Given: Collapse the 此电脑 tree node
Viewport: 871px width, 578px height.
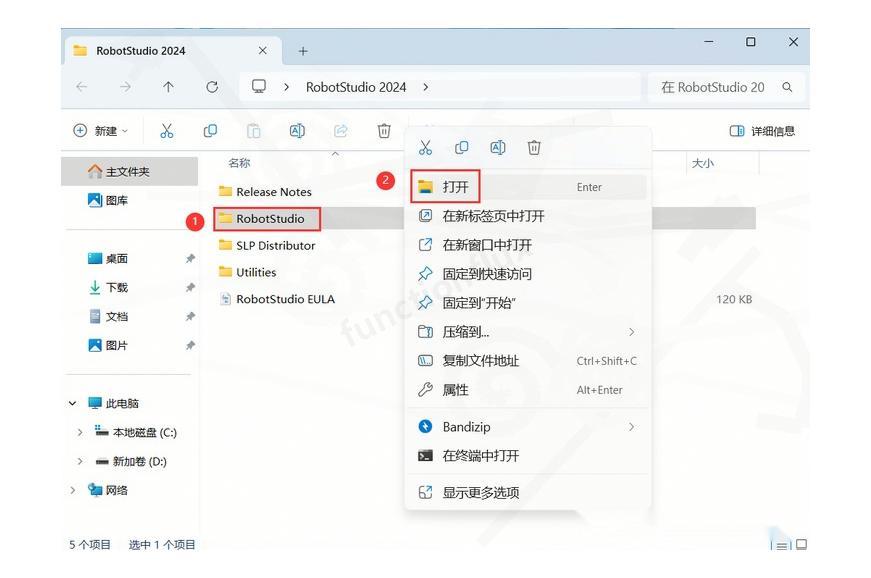Looking at the screenshot, I should click(72, 403).
